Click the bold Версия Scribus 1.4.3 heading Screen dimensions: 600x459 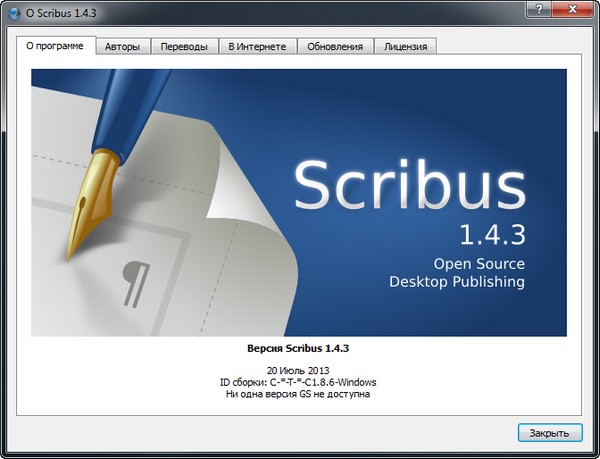point(298,349)
